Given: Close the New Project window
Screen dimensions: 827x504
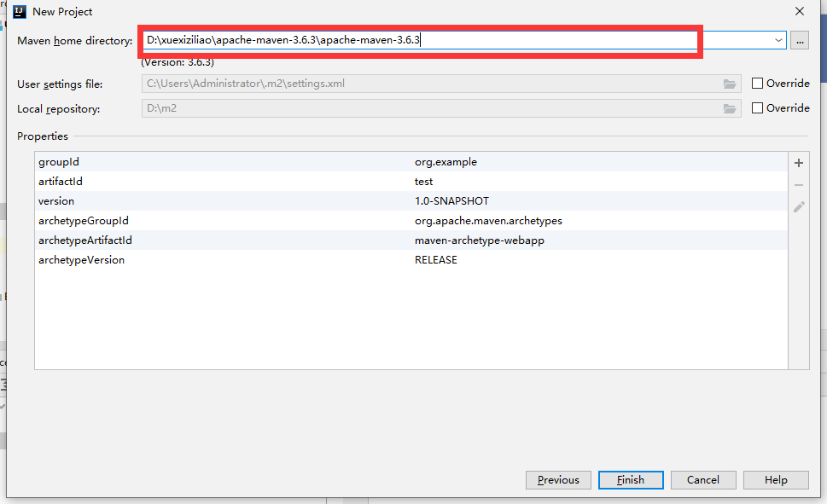Looking at the screenshot, I should [x=800, y=11].
